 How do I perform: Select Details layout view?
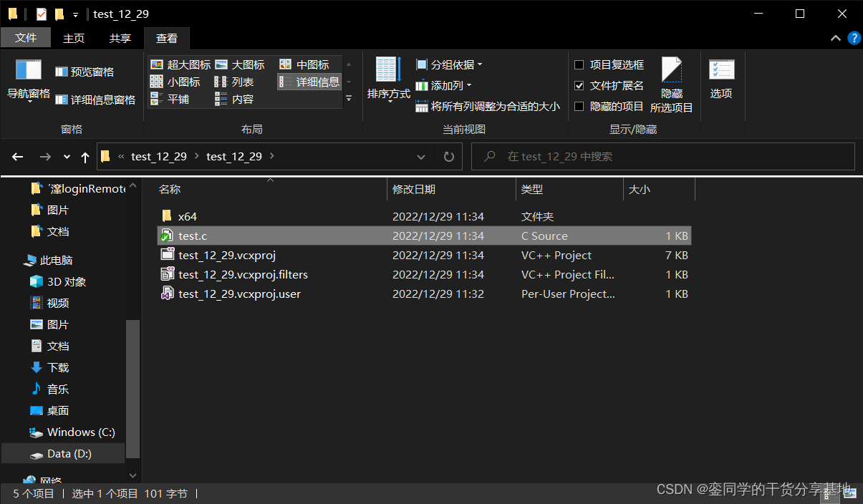click(309, 82)
